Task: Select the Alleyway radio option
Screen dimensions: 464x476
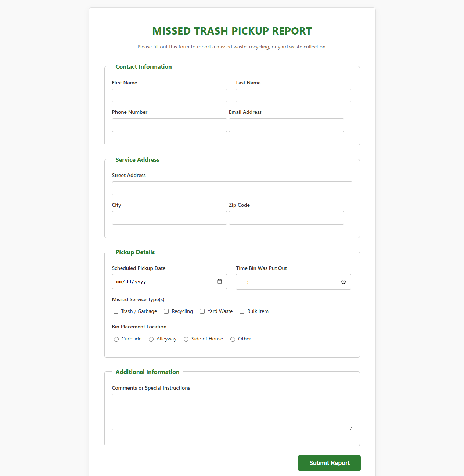Action: point(151,339)
